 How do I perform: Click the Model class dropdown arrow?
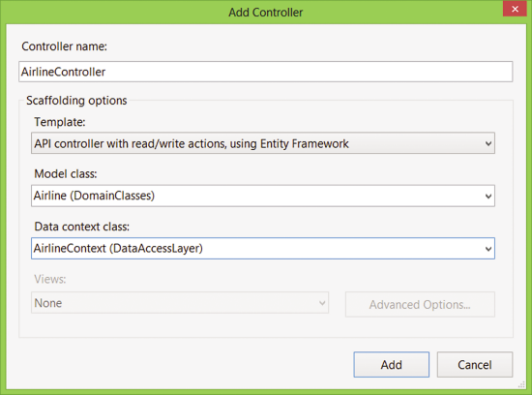click(488, 197)
